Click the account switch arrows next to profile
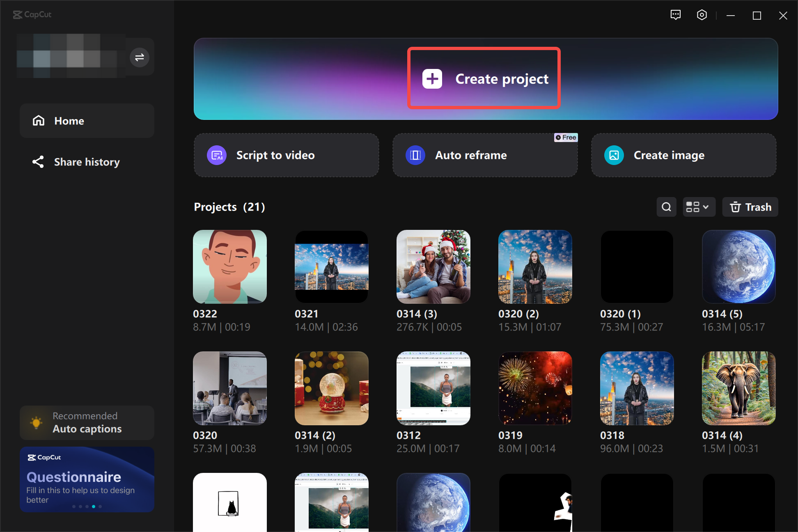The height and width of the screenshot is (532, 798). point(140,57)
